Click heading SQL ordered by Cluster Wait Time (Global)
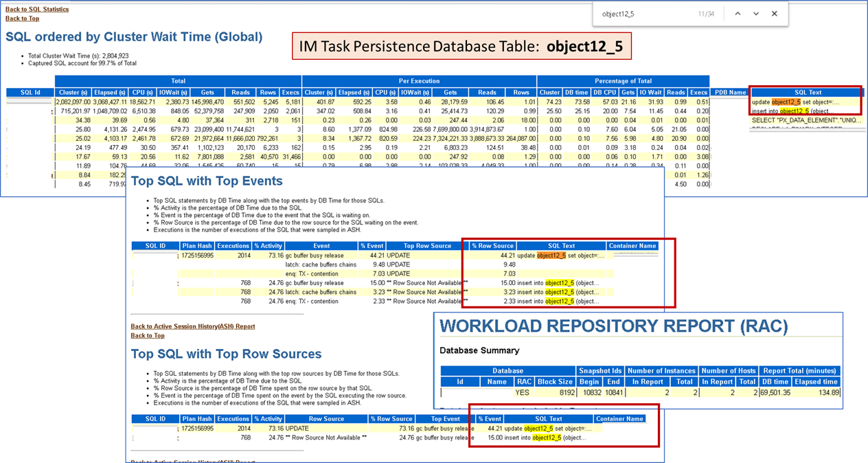Viewport: 868px width, 463px height. [x=134, y=37]
